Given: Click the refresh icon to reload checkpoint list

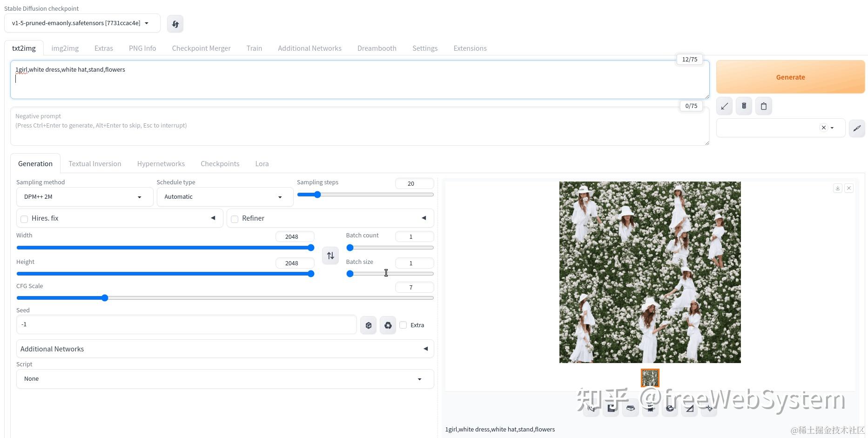Looking at the screenshot, I should (175, 23).
